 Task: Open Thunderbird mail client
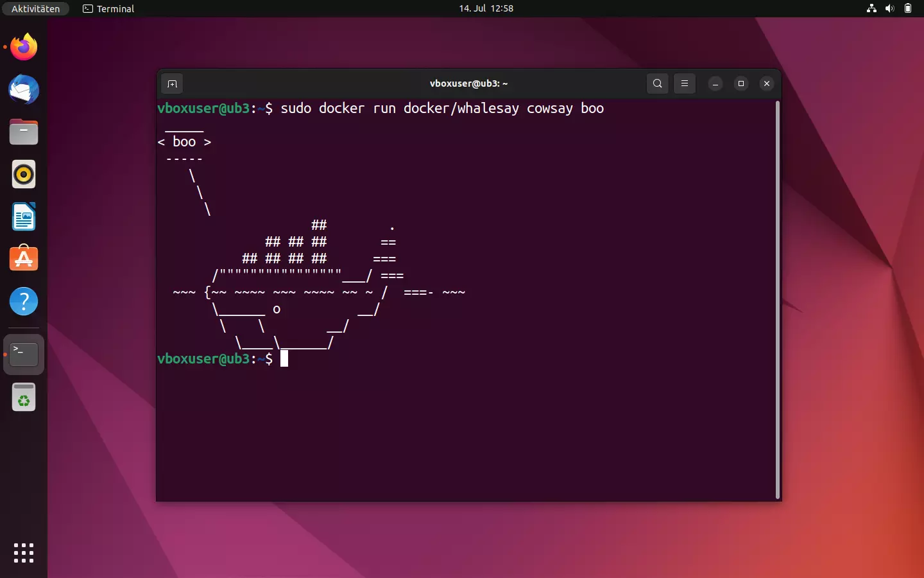coord(23,90)
